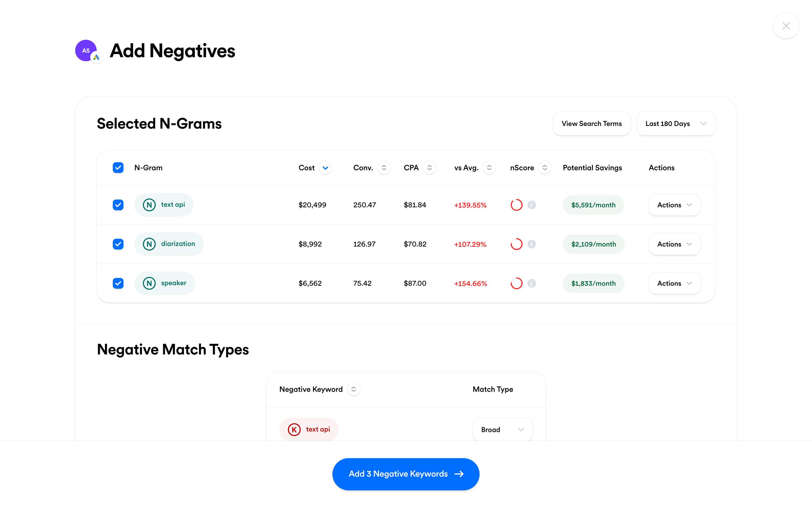Viewport: 812px width, 507px height.
Task: Uncheck the speaker N-Gram checkbox
Action: (118, 283)
